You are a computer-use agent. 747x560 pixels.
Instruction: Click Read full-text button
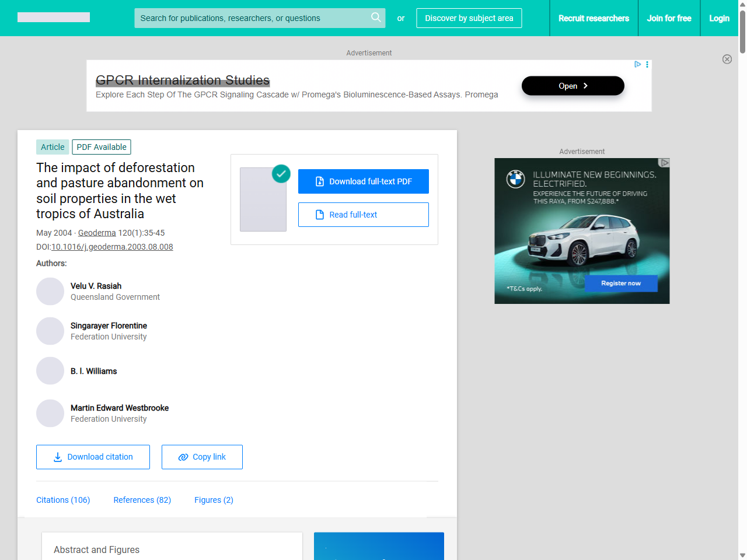click(363, 215)
